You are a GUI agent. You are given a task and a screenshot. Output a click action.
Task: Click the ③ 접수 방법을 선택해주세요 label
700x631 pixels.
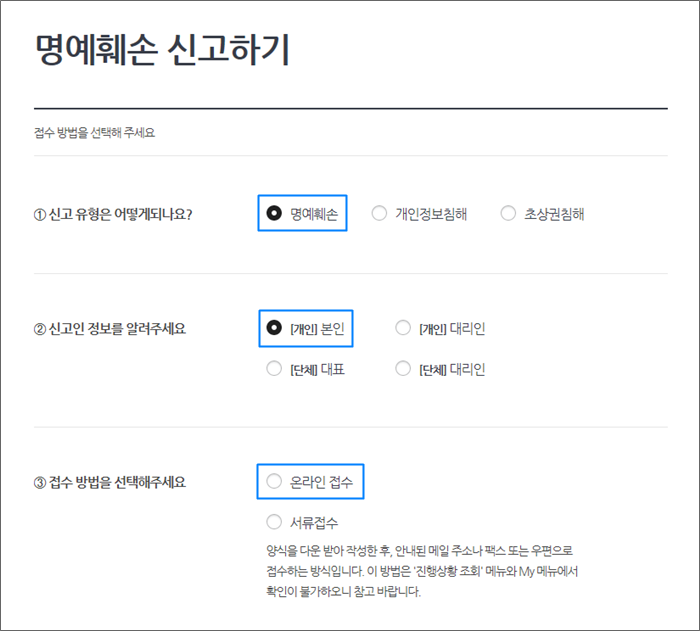click(110, 482)
